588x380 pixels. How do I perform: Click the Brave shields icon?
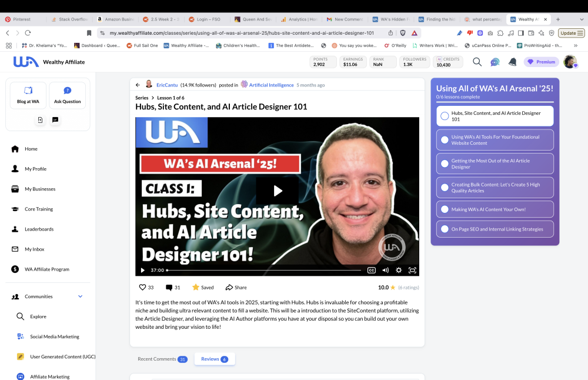point(403,33)
